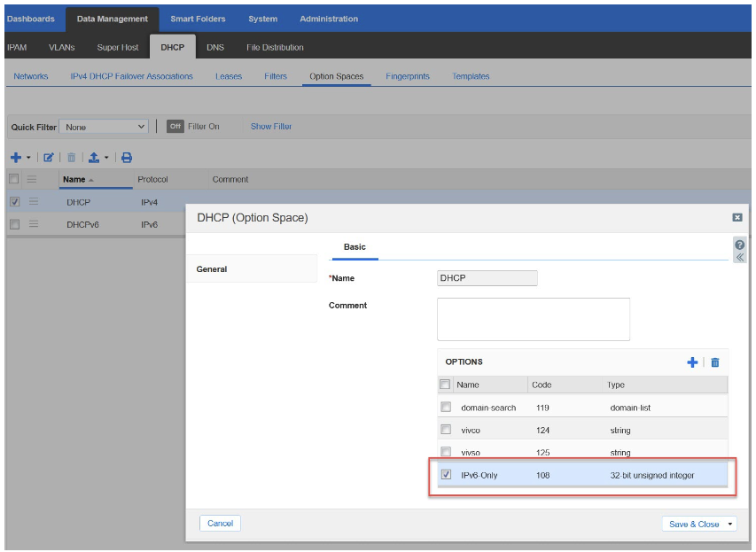Toggle the Filter On switch
The height and width of the screenshot is (552, 756).
[175, 127]
